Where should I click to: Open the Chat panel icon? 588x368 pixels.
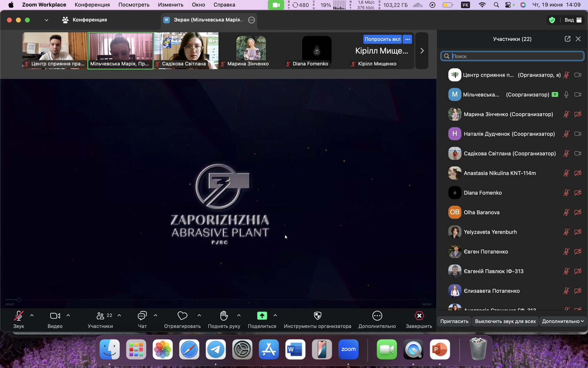pyautogui.click(x=142, y=316)
